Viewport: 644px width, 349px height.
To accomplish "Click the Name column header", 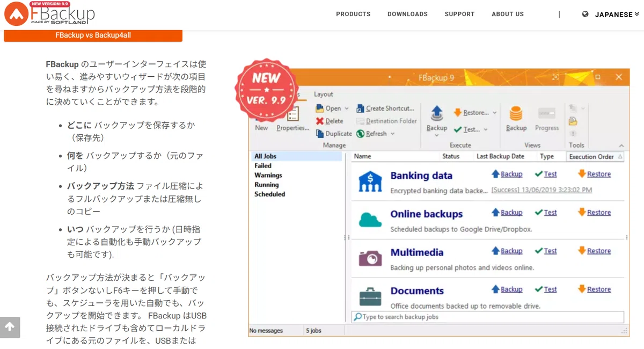I will [x=363, y=157].
